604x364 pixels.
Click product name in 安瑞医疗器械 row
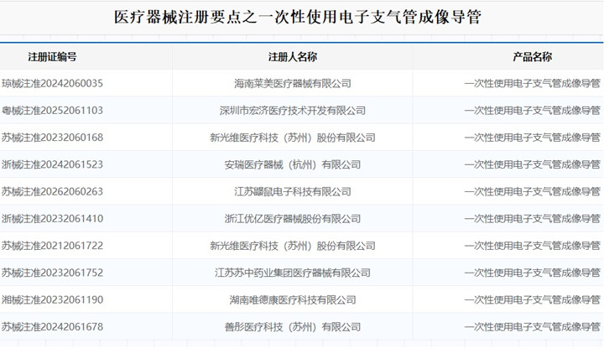(533, 164)
